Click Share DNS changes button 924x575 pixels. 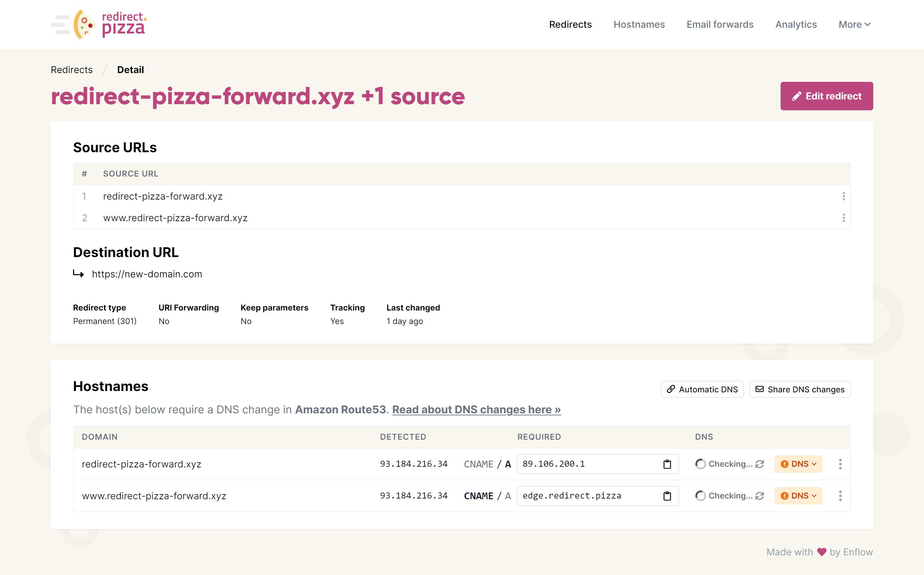click(800, 389)
